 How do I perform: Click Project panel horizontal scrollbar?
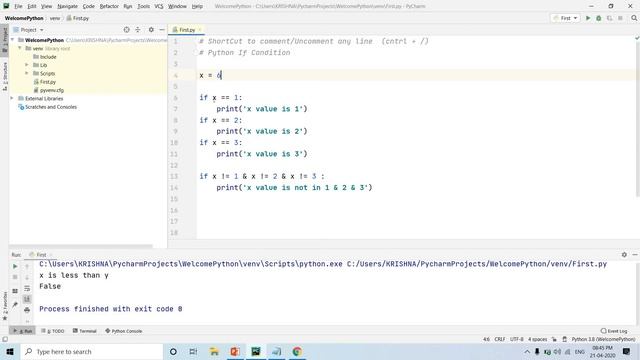(81, 246)
